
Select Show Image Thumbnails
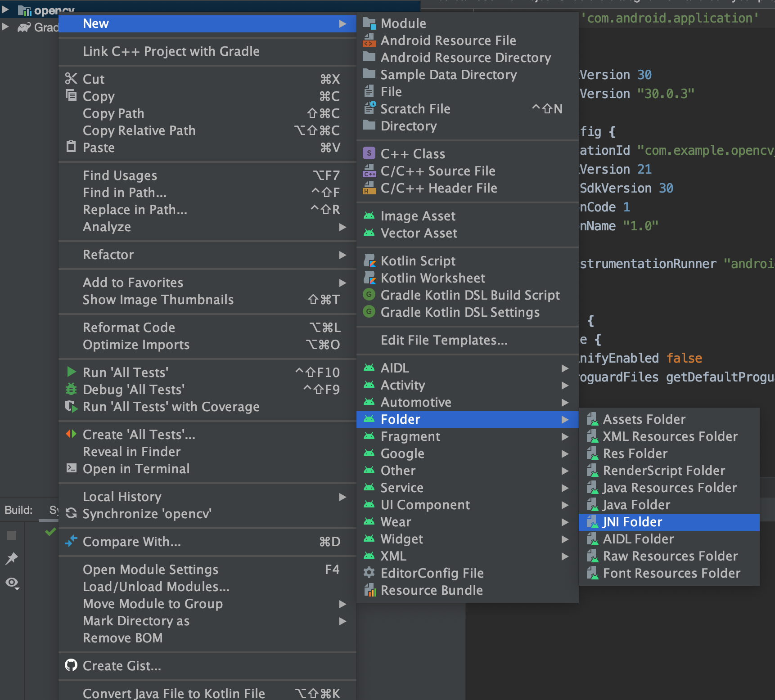207,300
